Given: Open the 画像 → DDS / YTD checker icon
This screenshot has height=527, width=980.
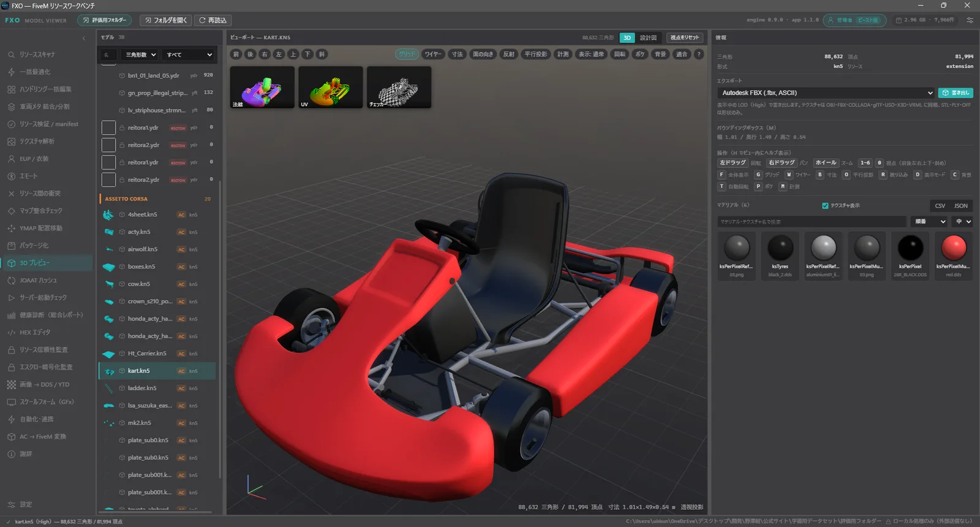Looking at the screenshot, I should click(x=11, y=385).
